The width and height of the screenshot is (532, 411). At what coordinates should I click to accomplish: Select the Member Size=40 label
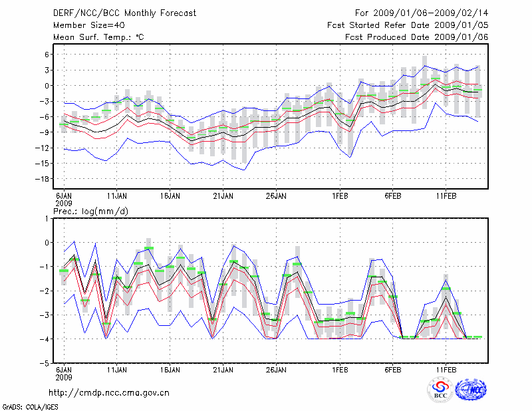[88, 25]
